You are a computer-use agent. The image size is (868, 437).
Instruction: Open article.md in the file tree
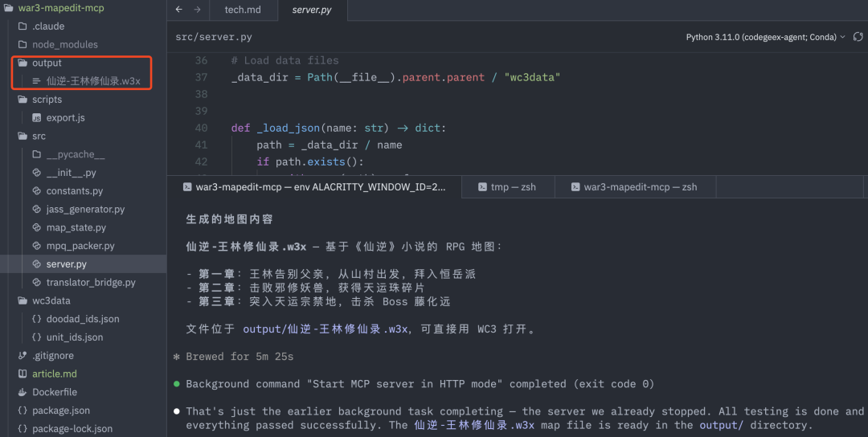55,374
